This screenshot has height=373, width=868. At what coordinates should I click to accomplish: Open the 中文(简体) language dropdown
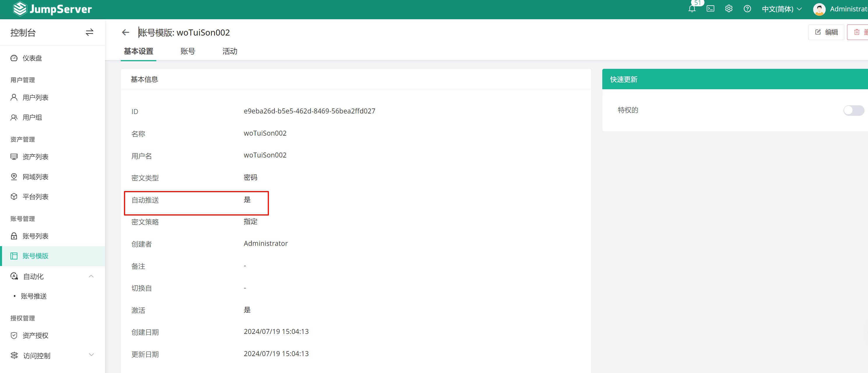[x=781, y=9]
